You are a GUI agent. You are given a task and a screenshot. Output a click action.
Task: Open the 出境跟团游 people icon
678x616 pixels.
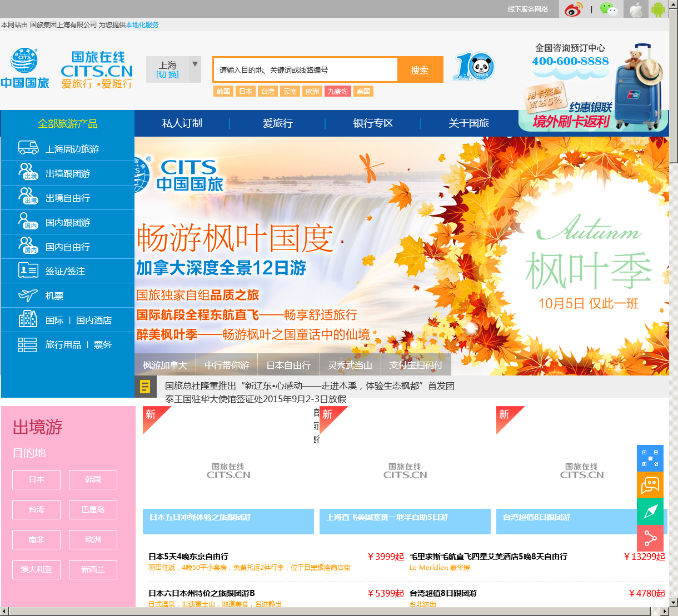pos(28,172)
